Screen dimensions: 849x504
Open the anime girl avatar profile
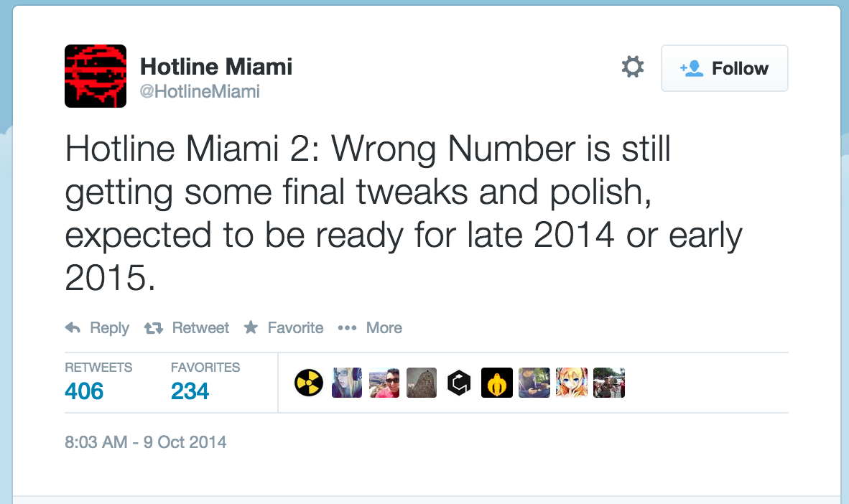click(x=572, y=383)
